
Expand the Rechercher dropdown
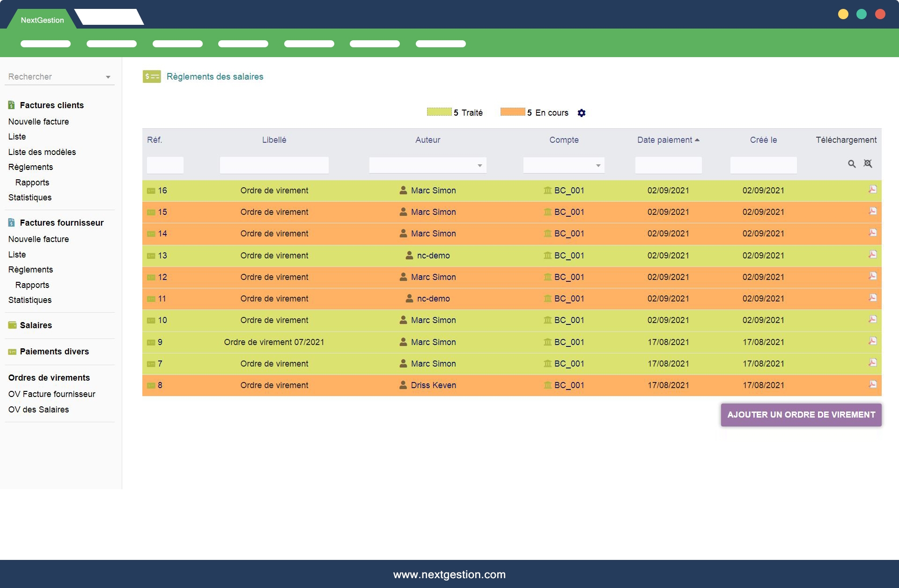click(x=108, y=77)
